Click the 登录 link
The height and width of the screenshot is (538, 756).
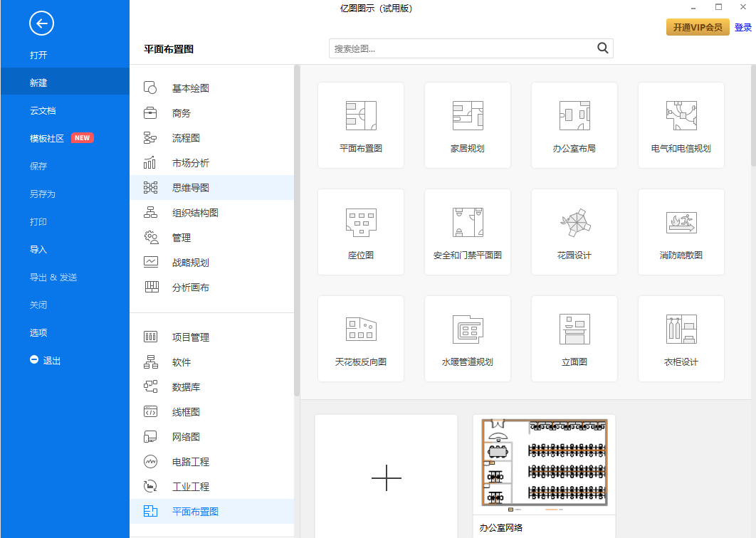point(742,27)
